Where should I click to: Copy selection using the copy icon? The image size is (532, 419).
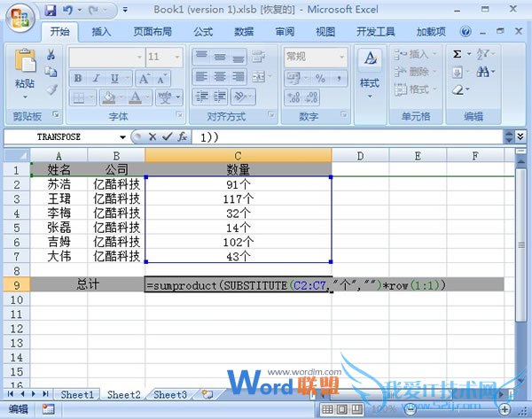click(x=51, y=72)
